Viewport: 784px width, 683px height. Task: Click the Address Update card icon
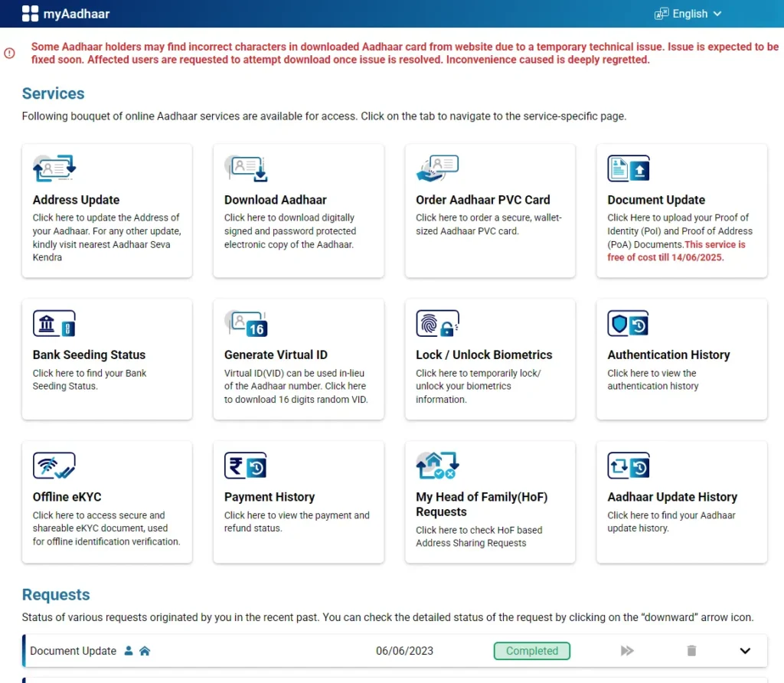coord(54,168)
